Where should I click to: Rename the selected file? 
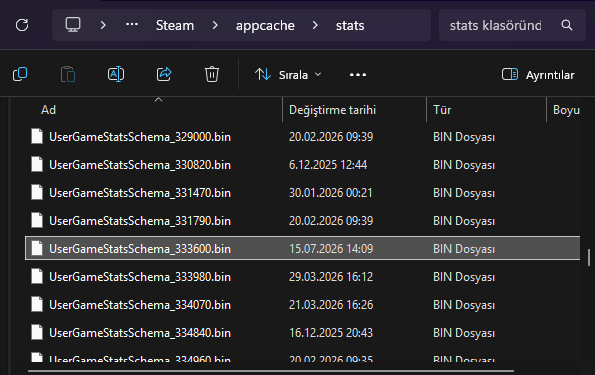[x=116, y=74]
